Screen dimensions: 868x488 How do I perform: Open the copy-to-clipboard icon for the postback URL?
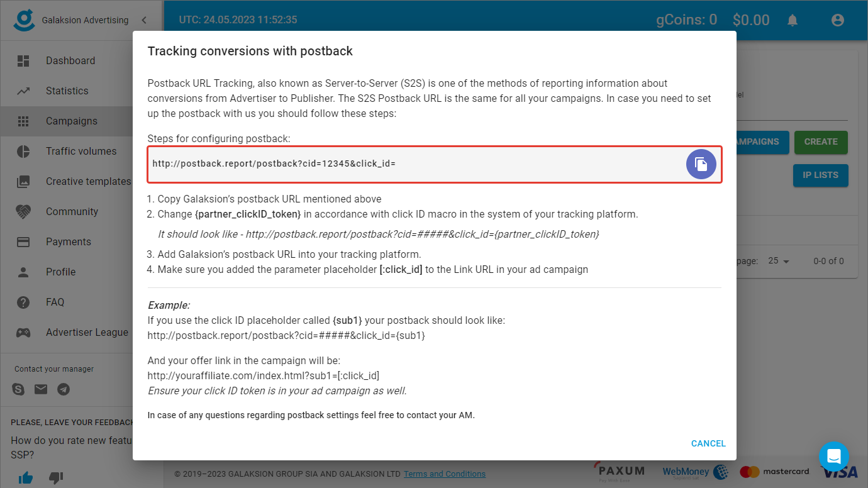[701, 164]
